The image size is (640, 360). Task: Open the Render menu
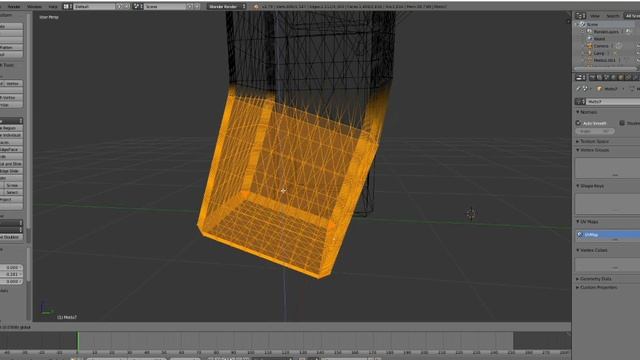tap(14, 7)
